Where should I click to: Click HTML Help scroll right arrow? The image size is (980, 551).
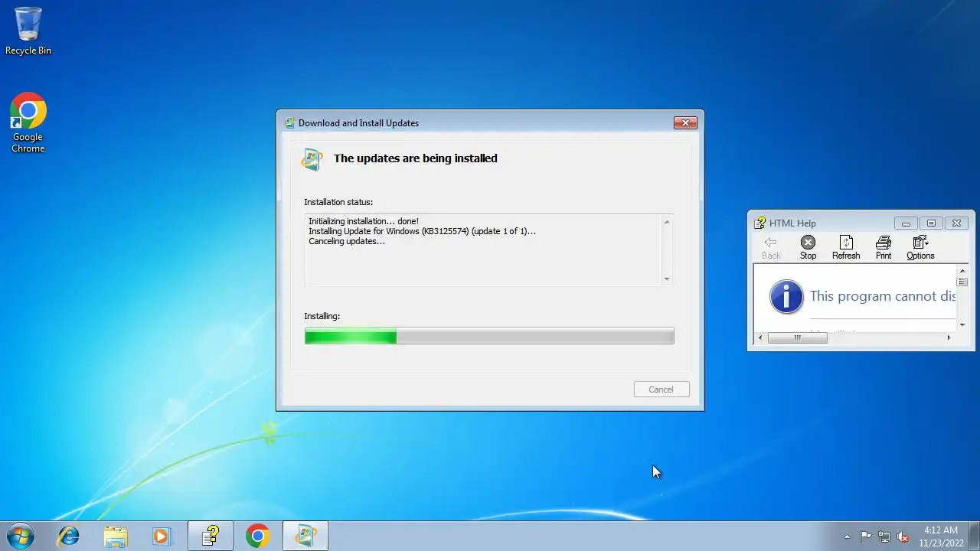[949, 337]
